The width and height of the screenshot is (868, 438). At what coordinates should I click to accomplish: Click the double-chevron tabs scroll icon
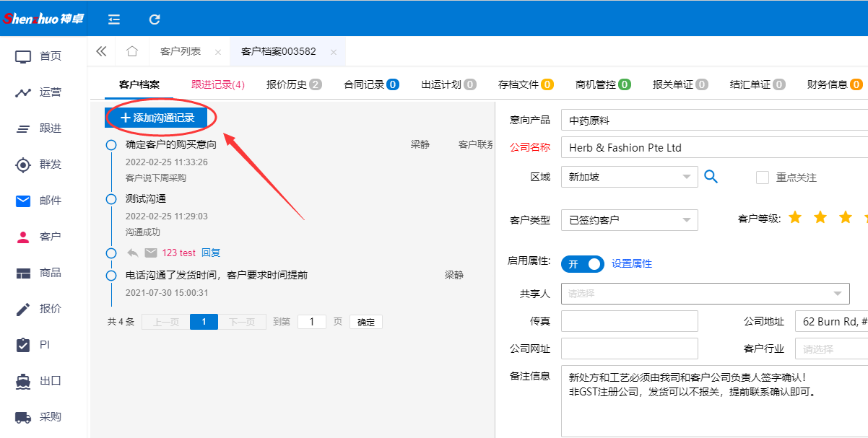point(101,51)
